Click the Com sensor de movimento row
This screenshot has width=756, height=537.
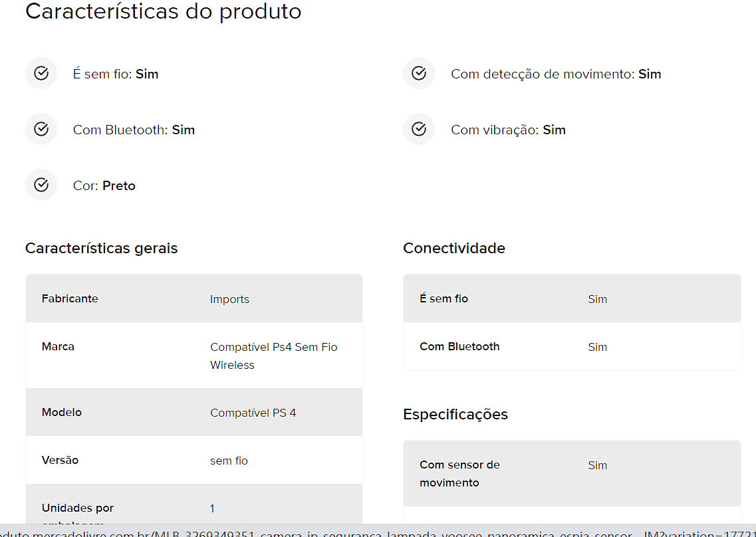tap(572, 473)
